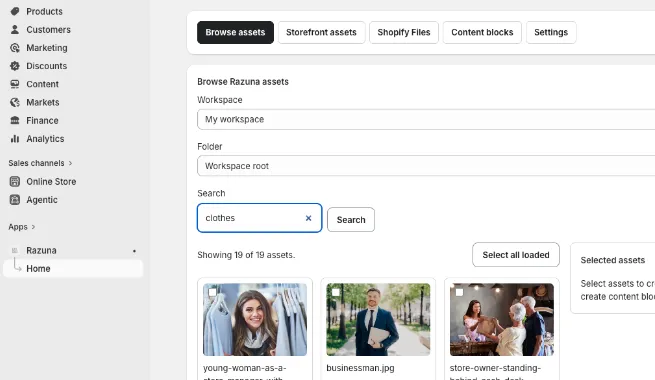
Task: Open Markets in the sidebar
Action: point(43,102)
